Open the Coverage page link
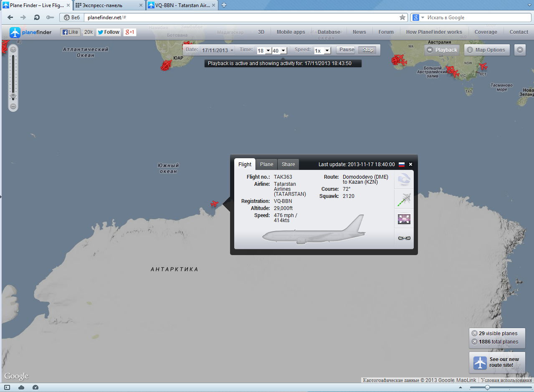Screen dimensions: 534x392 (x=486, y=32)
